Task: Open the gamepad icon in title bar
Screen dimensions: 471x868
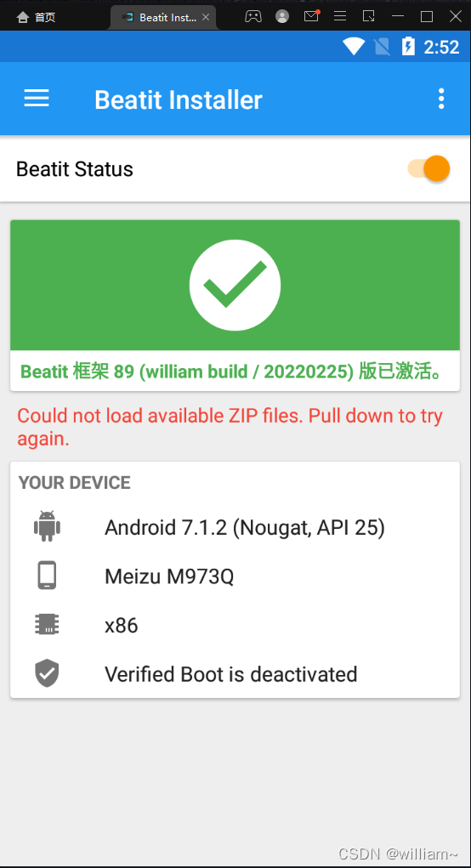Action: coord(253,17)
